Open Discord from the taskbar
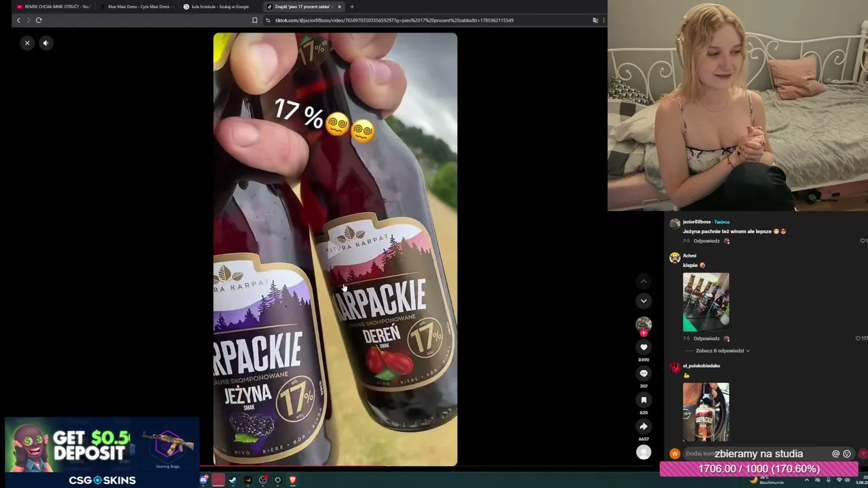Viewport: 868px width, 488px height. tap(203, 480)
